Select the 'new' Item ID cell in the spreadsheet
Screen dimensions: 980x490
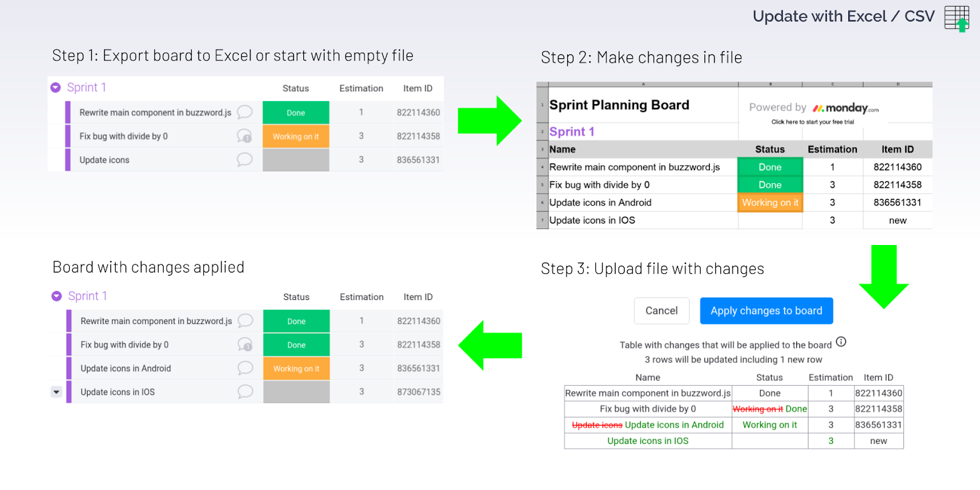click(897, 220)
